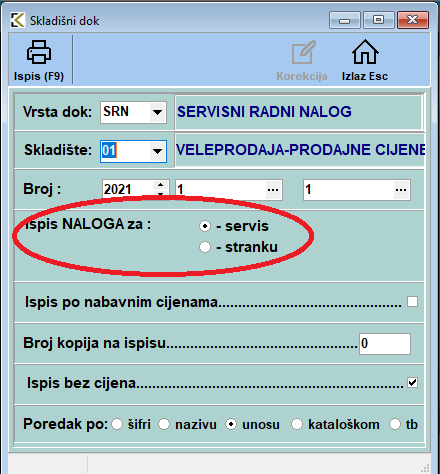Select the '- servis' radio option
The image size is (440, 474).
coord(205,226)
